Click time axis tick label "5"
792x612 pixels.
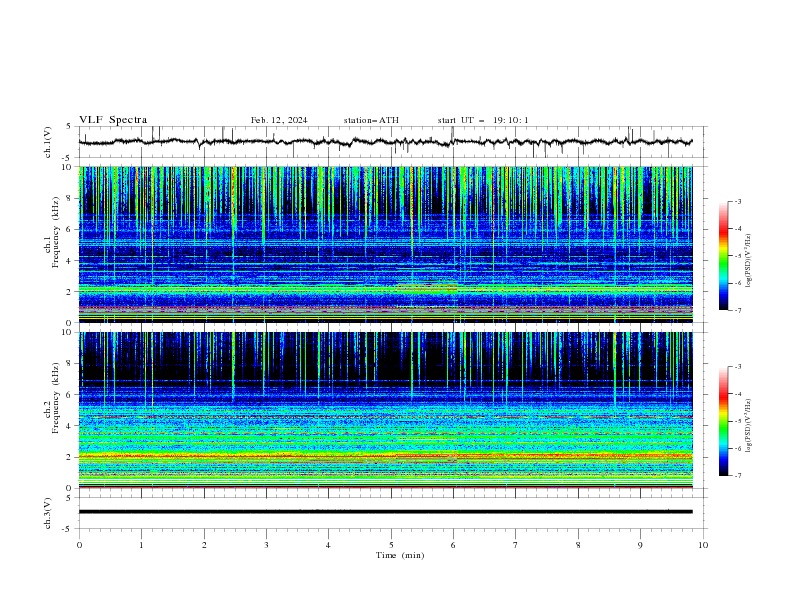pyautogui.click(x=391, y=545)
